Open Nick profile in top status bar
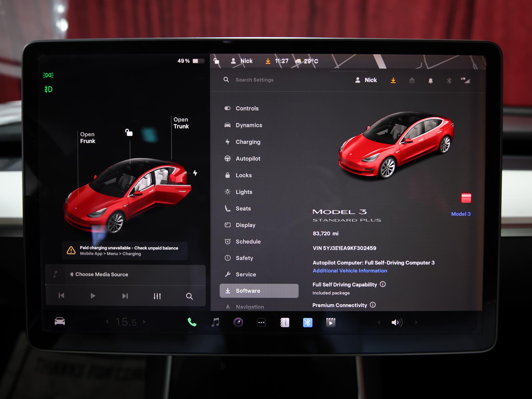The height and width of the screenshot is (399, 532). (x=242, y=61)
